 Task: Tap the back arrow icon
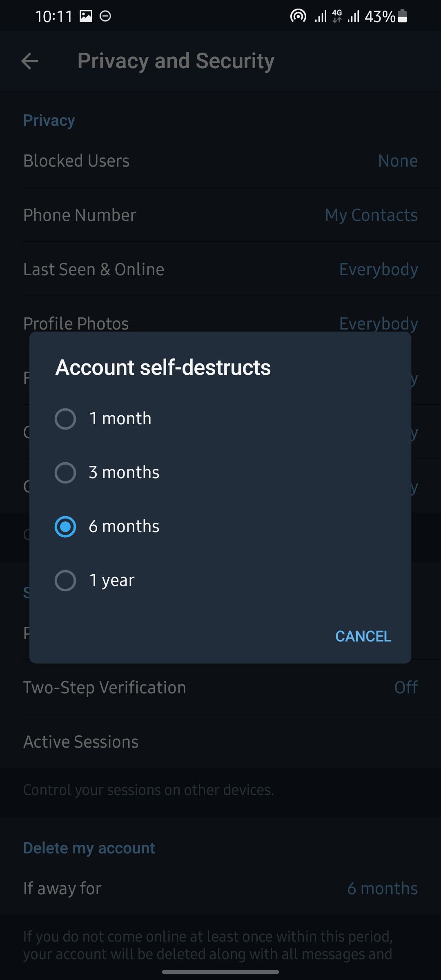click(x=30, y=61)
